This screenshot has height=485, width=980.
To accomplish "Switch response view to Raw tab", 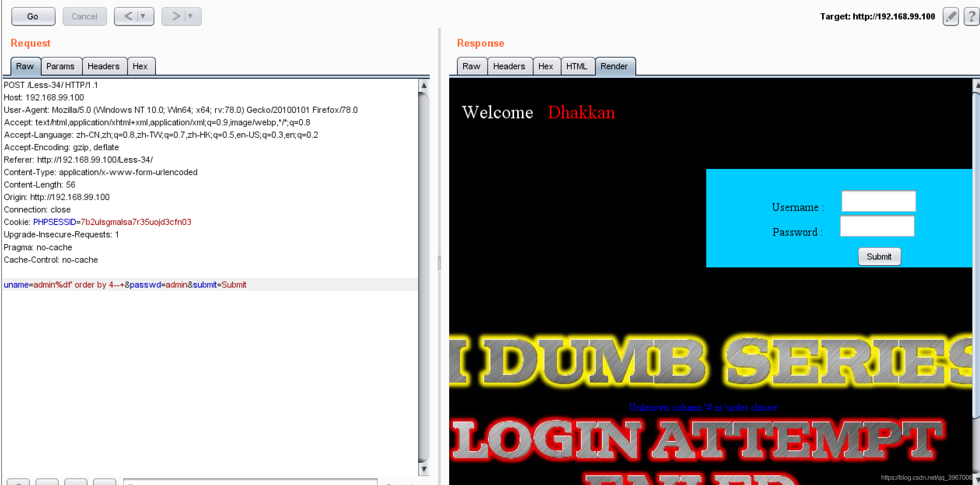I will click(x=471, y=66).
